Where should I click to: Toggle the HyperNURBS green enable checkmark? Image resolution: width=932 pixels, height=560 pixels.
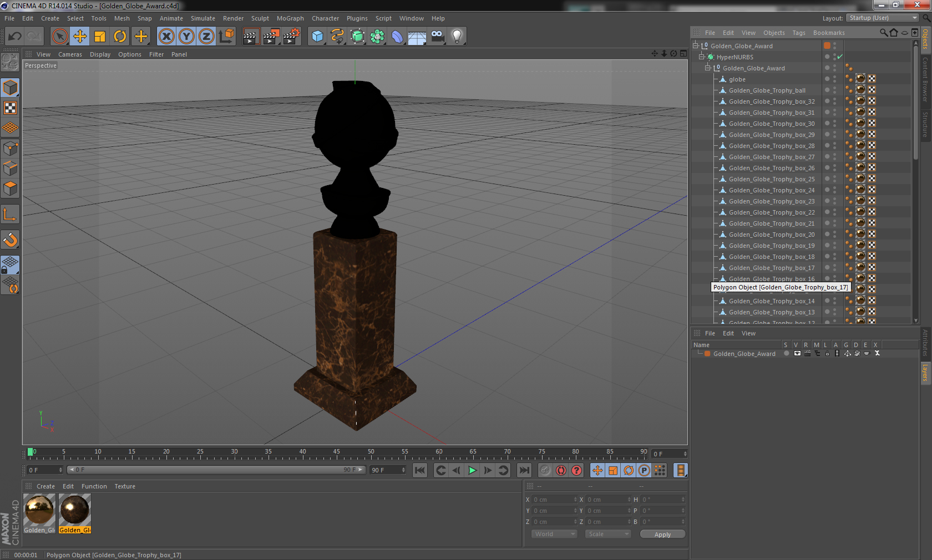[x=840, y=57]
